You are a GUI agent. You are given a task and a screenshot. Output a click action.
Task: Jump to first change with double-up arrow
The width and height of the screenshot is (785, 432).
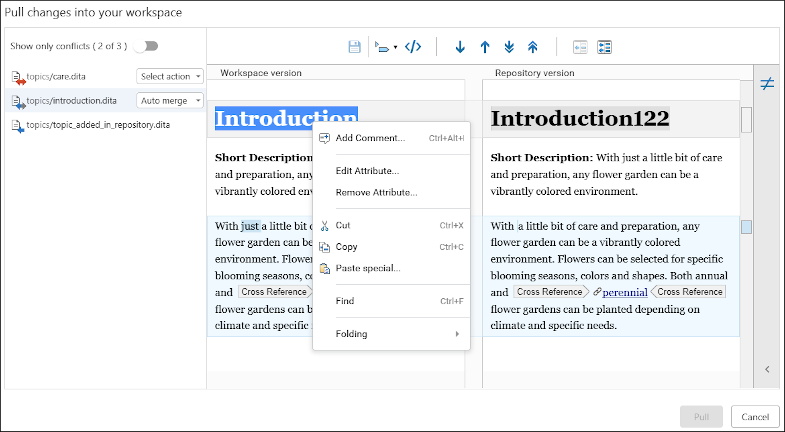[533, 47]
